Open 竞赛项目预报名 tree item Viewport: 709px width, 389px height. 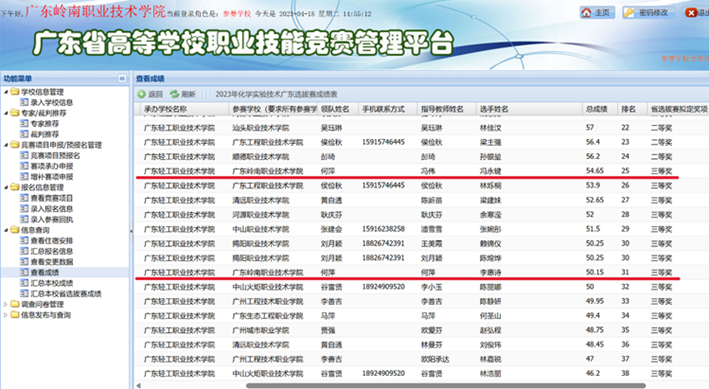pyautogui.click(x=55, y=155)
